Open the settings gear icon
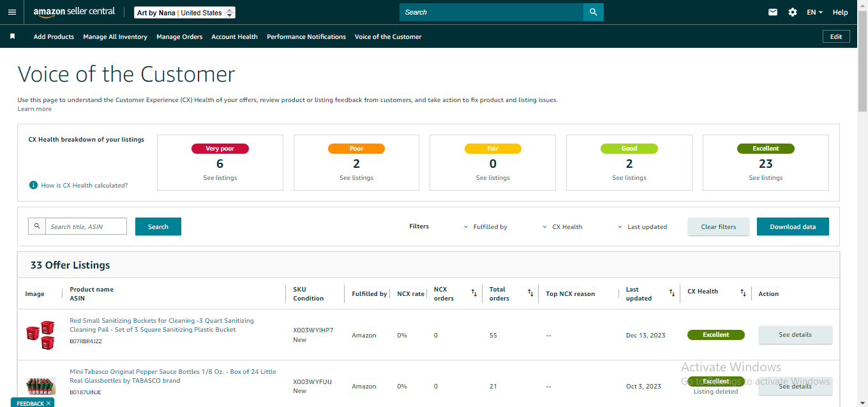The image size is (868, 407). (x=793, y=12)
